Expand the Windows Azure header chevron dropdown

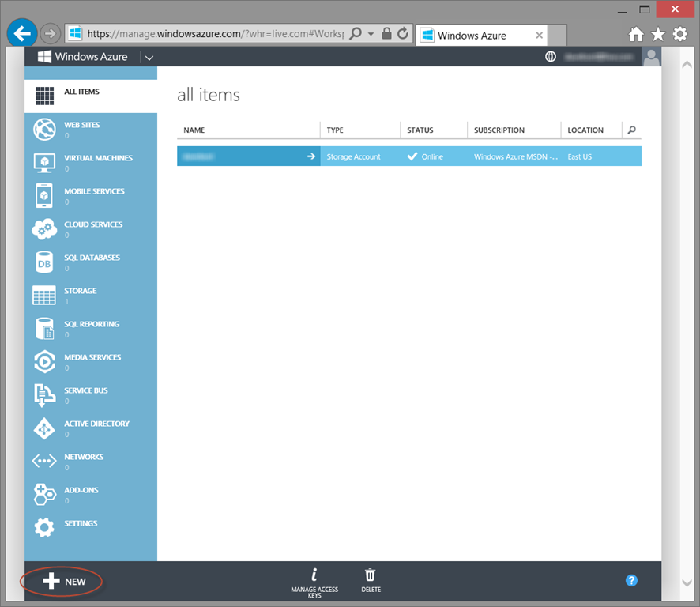149,58
